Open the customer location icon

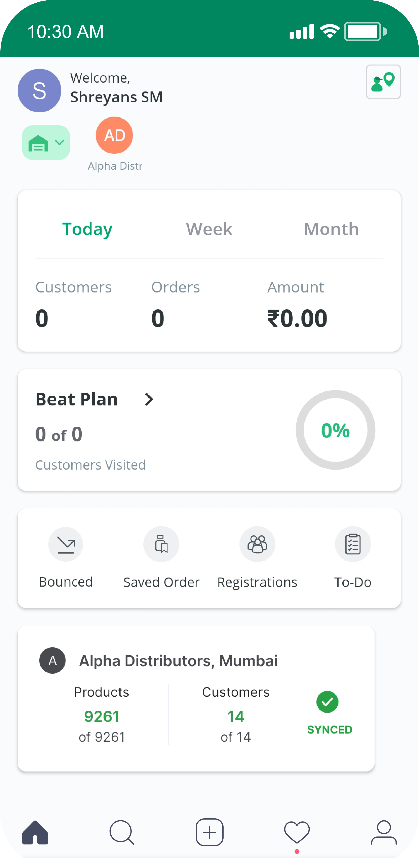pyautogui.click(x=383, y=82)
